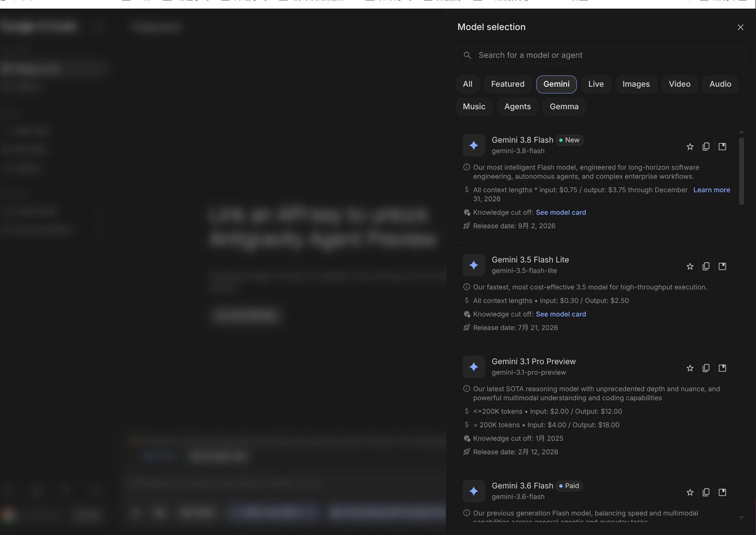Click the Knowledge cut off: 1月 2025 text
Viewport: 756px width, 535px height.
(x=518, y=438)
